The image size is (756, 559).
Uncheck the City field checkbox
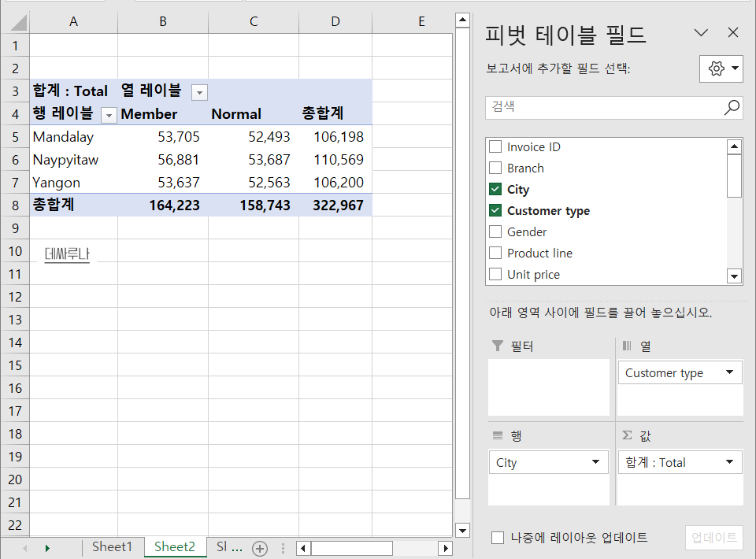click(495, 189)
